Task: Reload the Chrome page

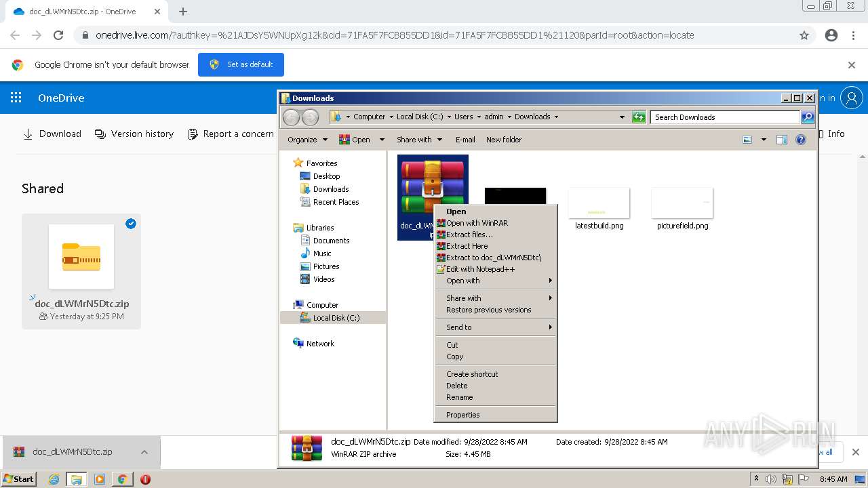Action: click(58, 35)
